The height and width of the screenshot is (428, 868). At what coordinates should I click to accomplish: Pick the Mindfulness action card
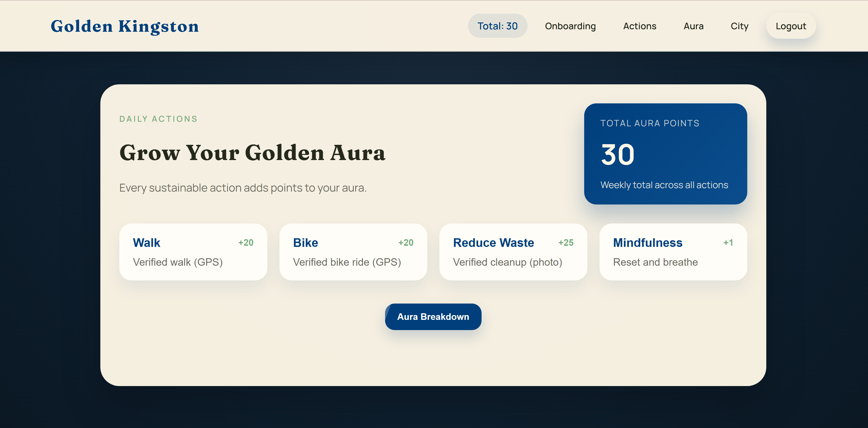tap(673, 252)
